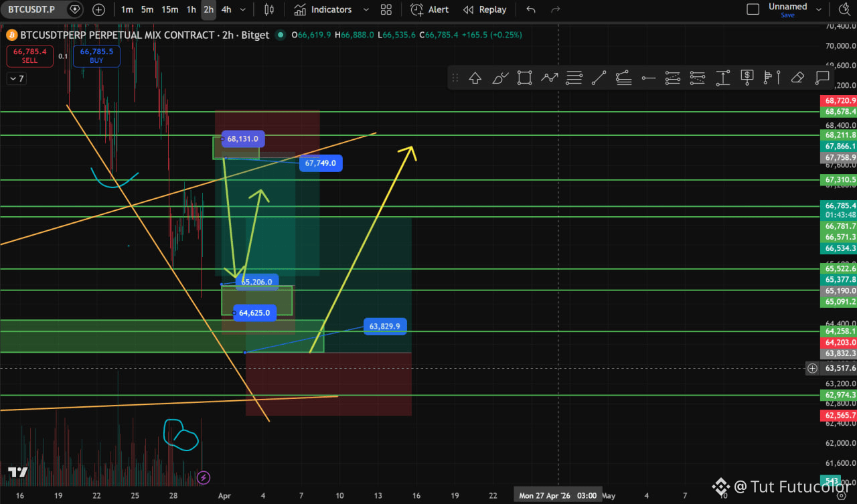857x504 pixels.
Task: Select the Horizontal ray lines tool
Action: (x=574, y=78)
